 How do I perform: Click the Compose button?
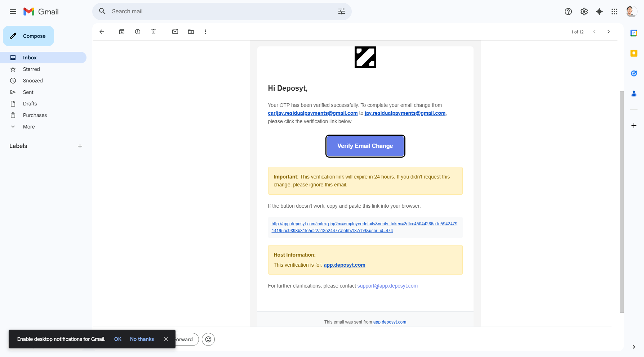pos(28,36)
